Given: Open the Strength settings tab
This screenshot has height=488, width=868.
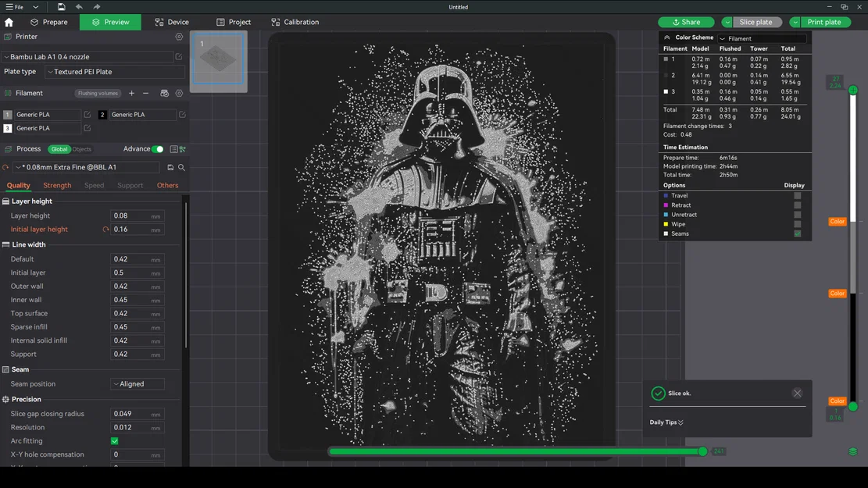Looking at the screenshot, I should (x=56, y=185).
